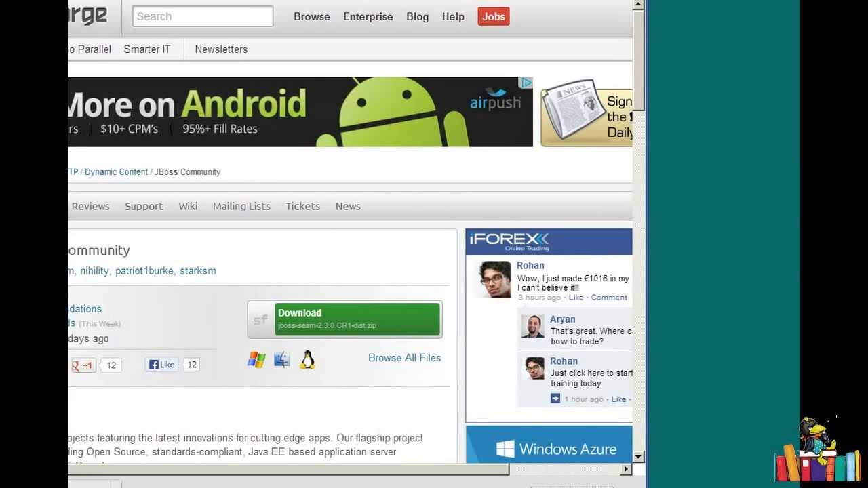868x488 pixels.
Task: Open the nihility author link
Action: [94, 271]
